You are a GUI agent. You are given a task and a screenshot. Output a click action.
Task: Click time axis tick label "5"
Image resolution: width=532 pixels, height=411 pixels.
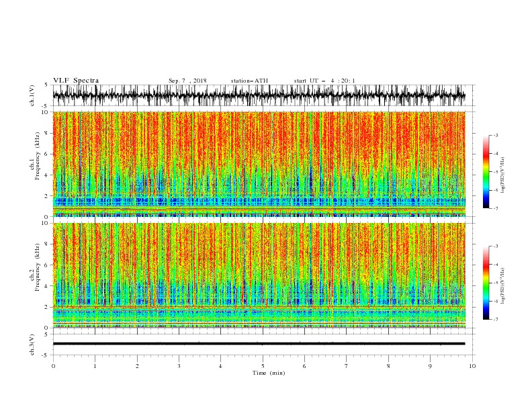(263, 366)
